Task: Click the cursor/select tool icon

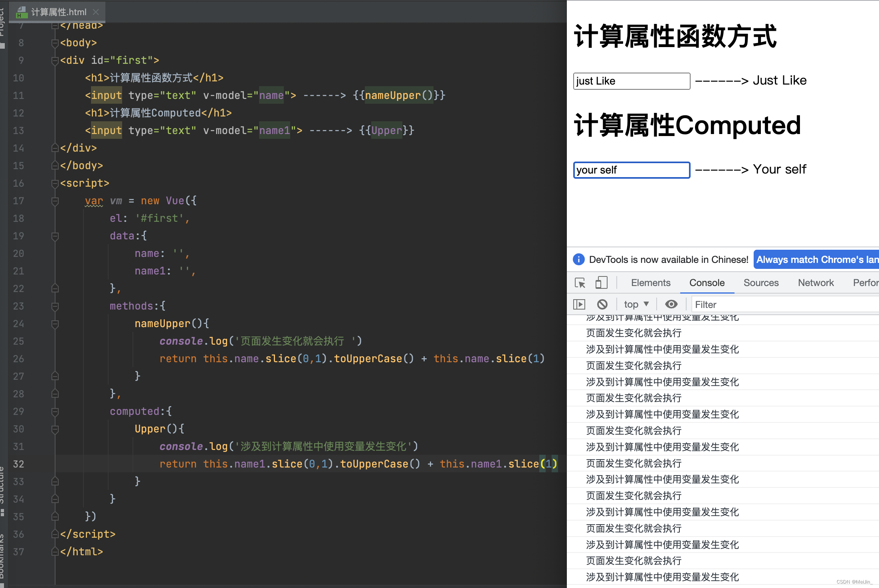Action: click(580, 283)
